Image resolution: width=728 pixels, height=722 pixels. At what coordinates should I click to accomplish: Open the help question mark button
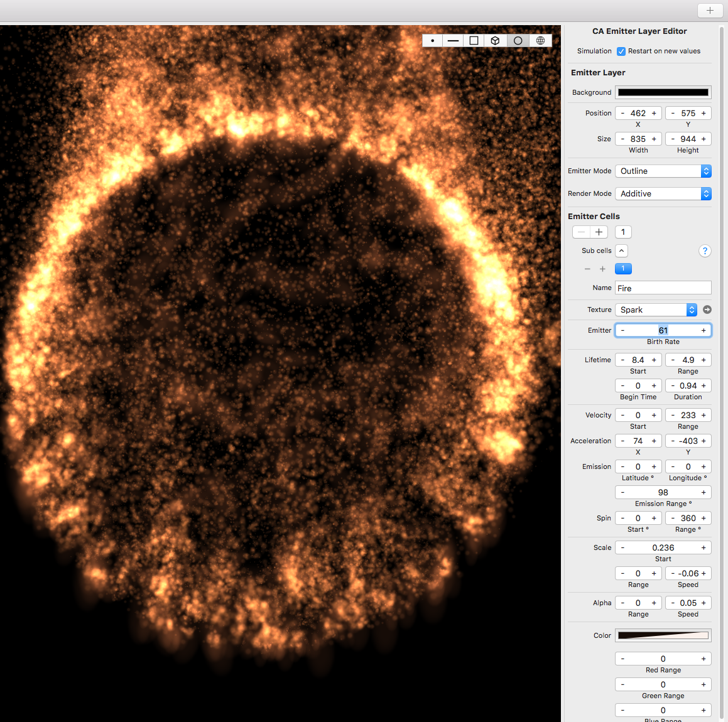(705, 251)
